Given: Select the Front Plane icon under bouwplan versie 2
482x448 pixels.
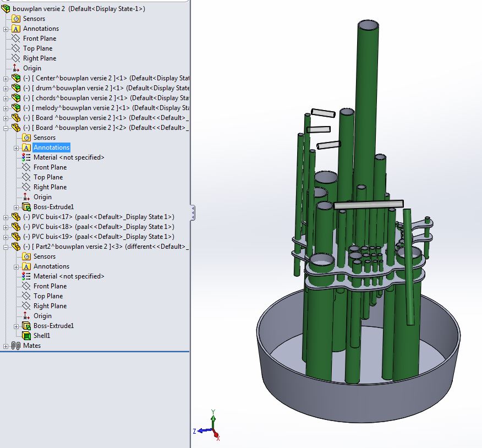Looking at the screenshot, I should point(15,39).
